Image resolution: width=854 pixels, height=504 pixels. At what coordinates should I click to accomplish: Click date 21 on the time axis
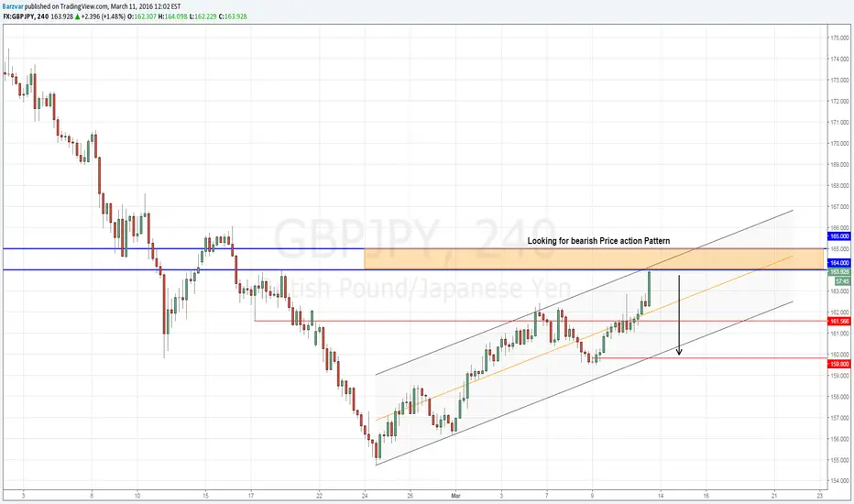coord(774,496)
